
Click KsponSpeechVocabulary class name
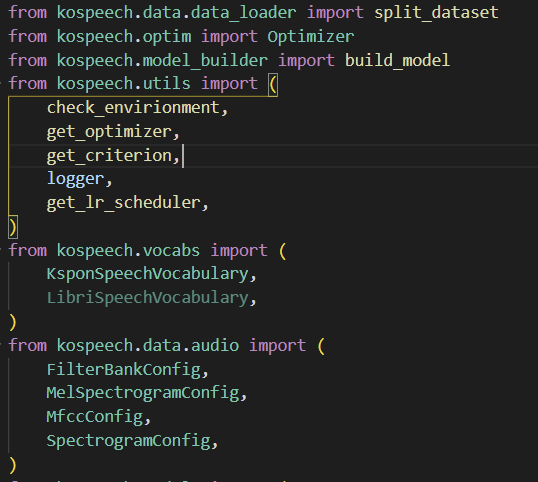tap(148, 274)
